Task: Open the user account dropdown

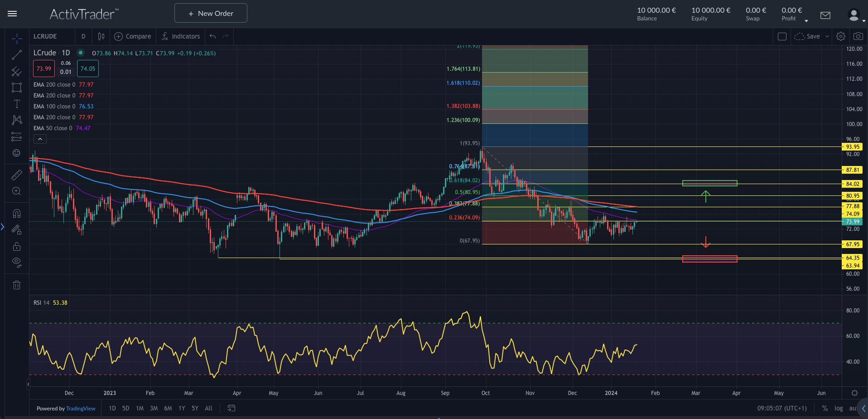Action: [856, 16]
